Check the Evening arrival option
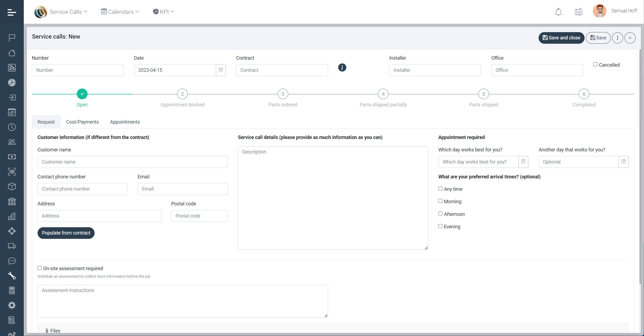 pos(440,226)
